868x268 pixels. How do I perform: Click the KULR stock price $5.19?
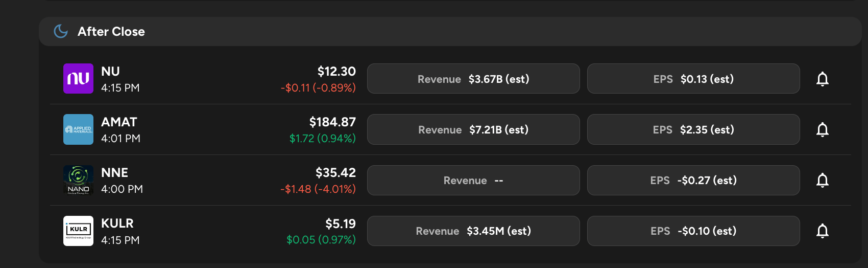point(341,224)
